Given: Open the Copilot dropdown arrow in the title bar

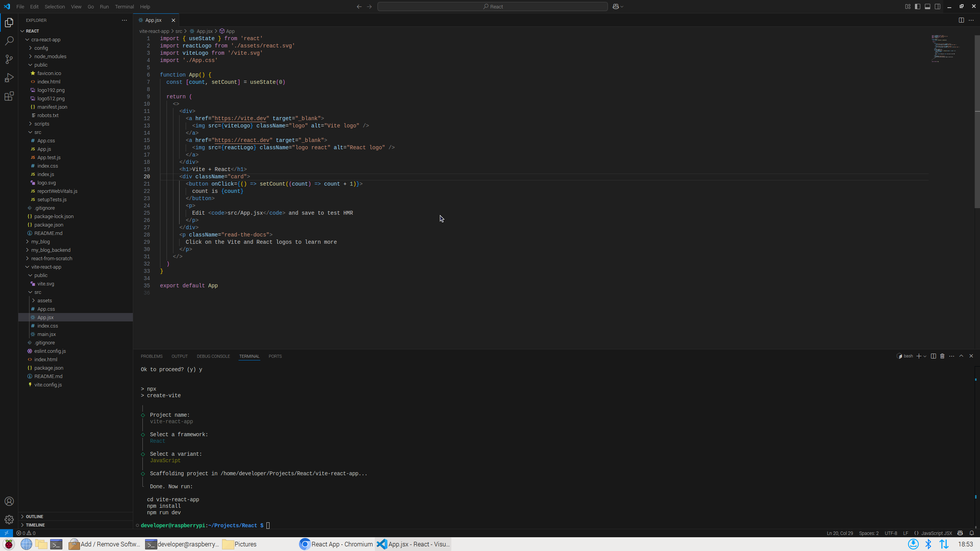Looking at the screenshot, I should (622, 7).
